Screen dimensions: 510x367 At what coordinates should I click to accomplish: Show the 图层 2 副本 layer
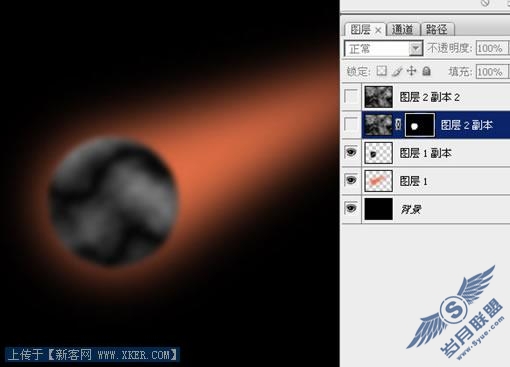coord(351,124)
